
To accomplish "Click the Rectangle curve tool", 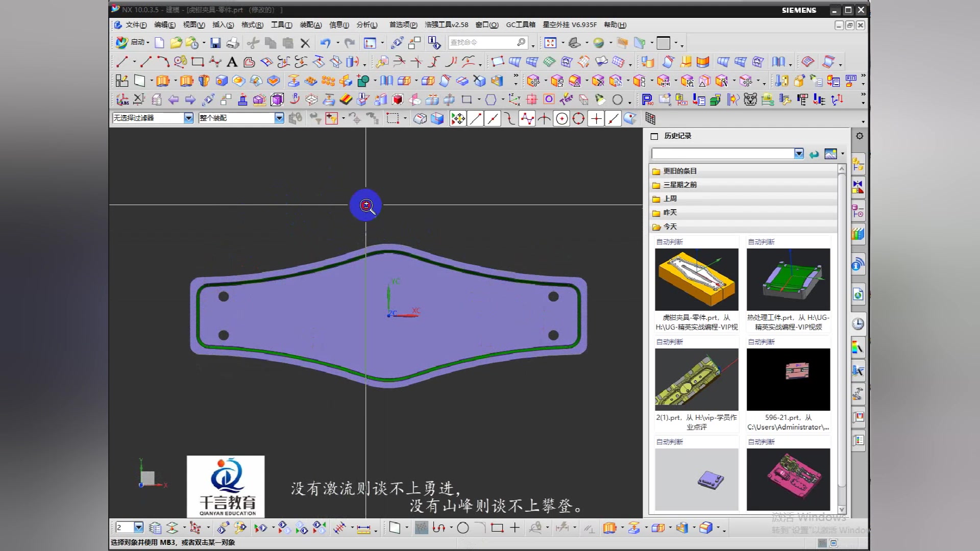I will pos(198,62).
